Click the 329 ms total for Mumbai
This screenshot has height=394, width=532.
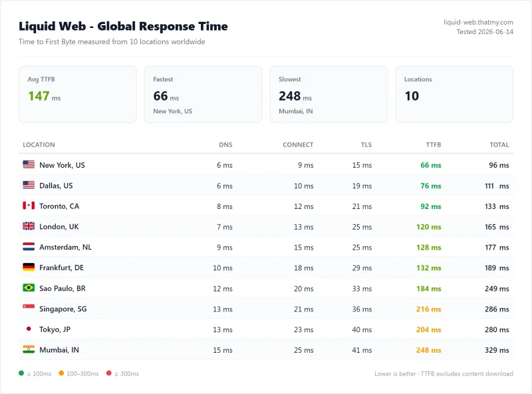[497, 350]
